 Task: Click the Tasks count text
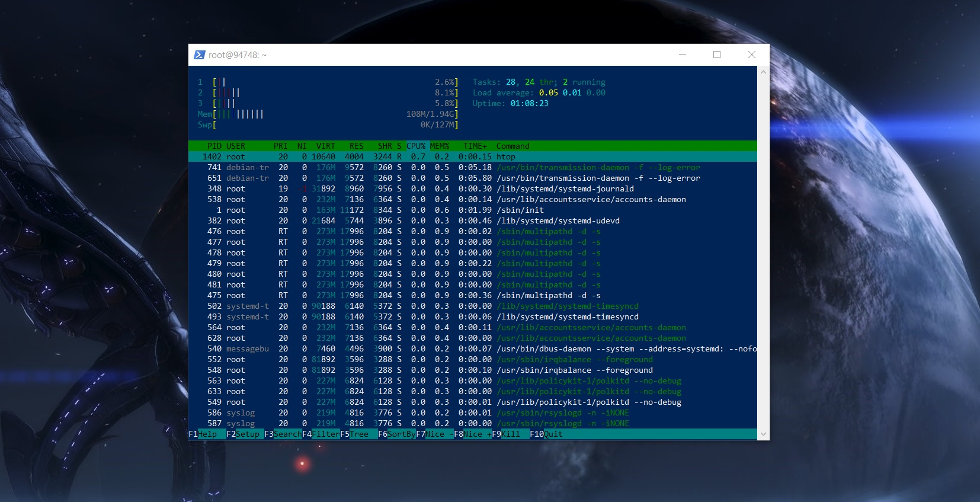click(x=539, y=82)
